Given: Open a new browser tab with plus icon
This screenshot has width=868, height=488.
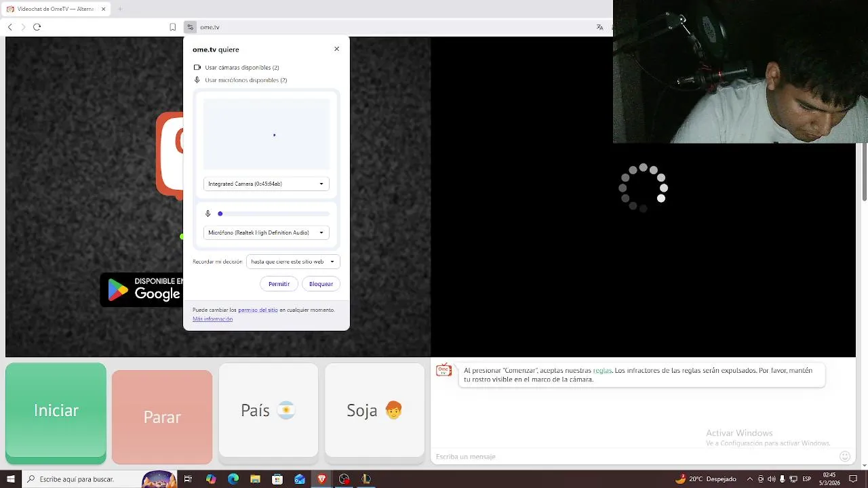Looking at the screenshot, I should click(120, 9).
